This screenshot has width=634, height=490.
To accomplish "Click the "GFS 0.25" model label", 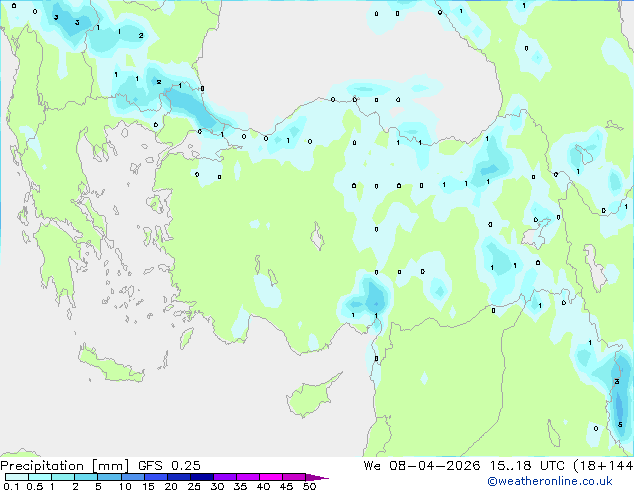I will pyautogui.click(x=169, y=466).
